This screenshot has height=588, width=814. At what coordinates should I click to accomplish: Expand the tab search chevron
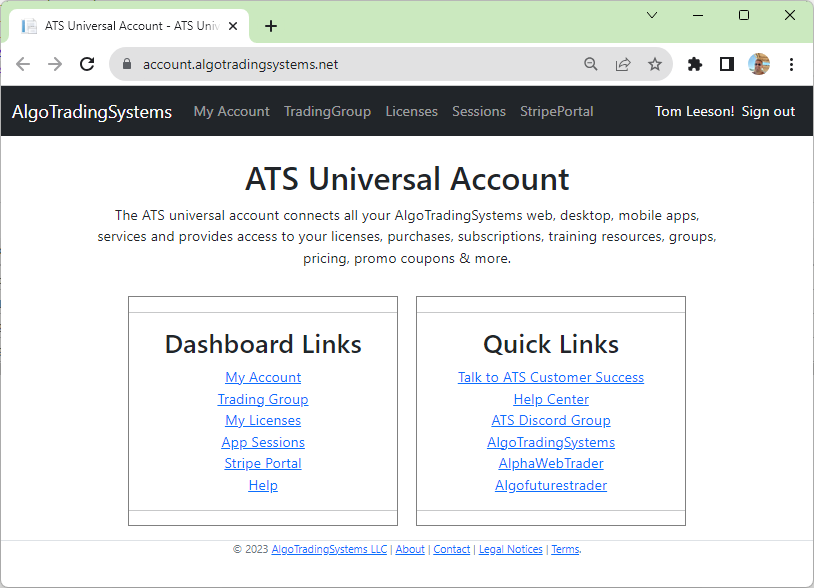[652, 15]
